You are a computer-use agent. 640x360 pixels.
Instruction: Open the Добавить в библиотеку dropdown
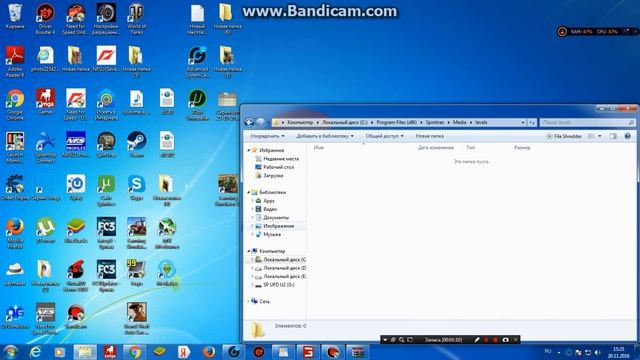(x=325, y=136)
